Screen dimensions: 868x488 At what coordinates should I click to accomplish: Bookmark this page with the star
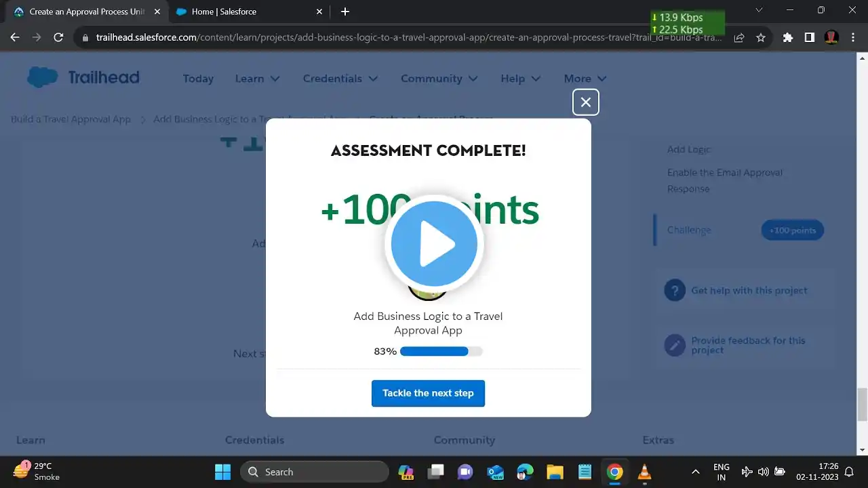(761, 37)
